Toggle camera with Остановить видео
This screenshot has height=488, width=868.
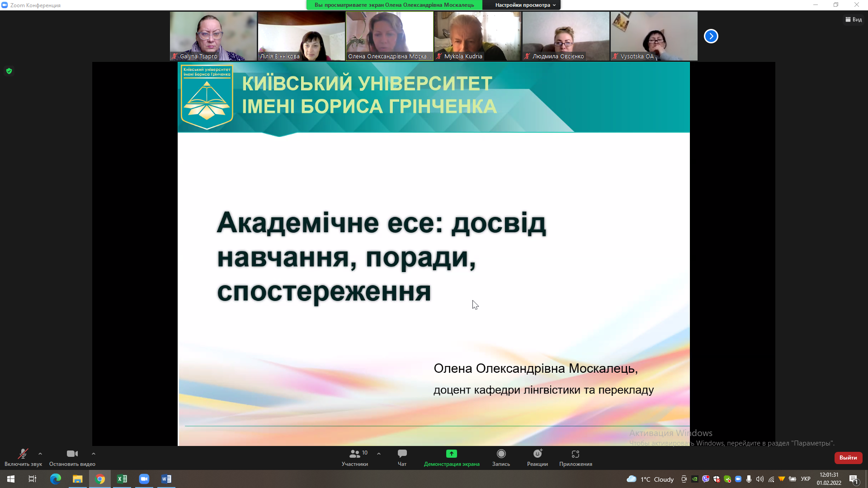(72, 454)
